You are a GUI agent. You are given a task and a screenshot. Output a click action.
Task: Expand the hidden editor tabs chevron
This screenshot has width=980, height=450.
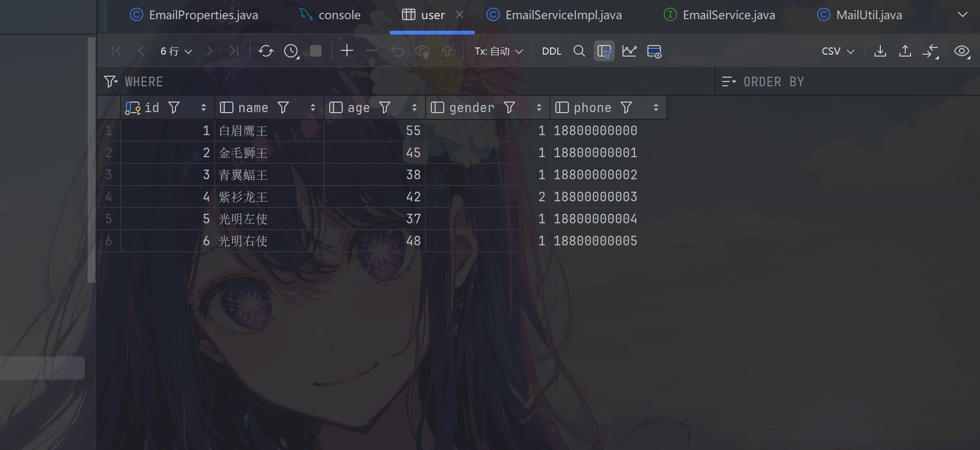(x=962, y=15)
